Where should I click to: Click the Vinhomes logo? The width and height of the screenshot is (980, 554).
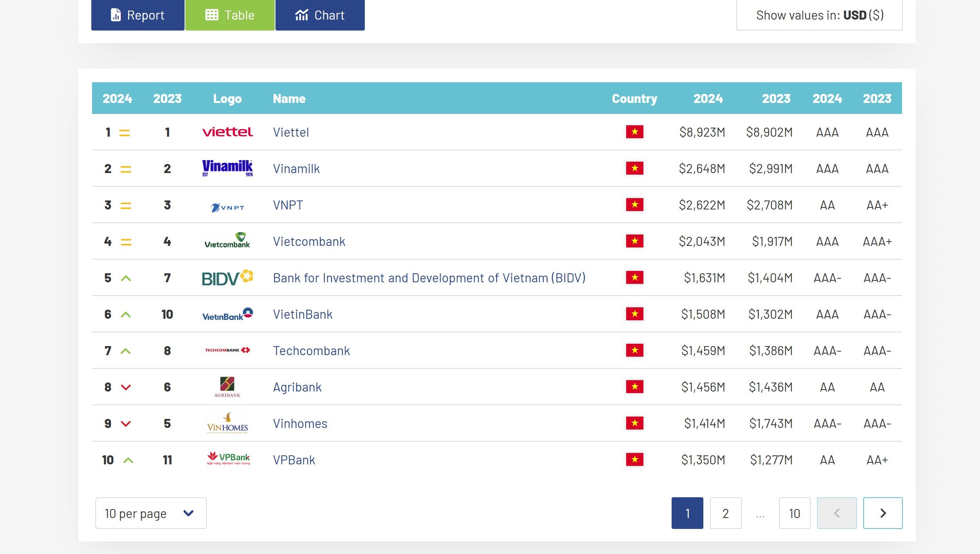click(x=227, y=423)
